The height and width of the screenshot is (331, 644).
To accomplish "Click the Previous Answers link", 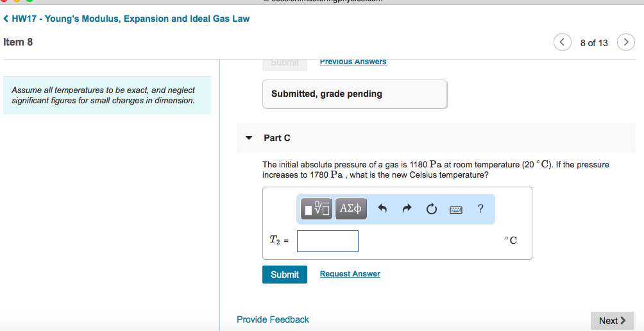I will (353, 62).
